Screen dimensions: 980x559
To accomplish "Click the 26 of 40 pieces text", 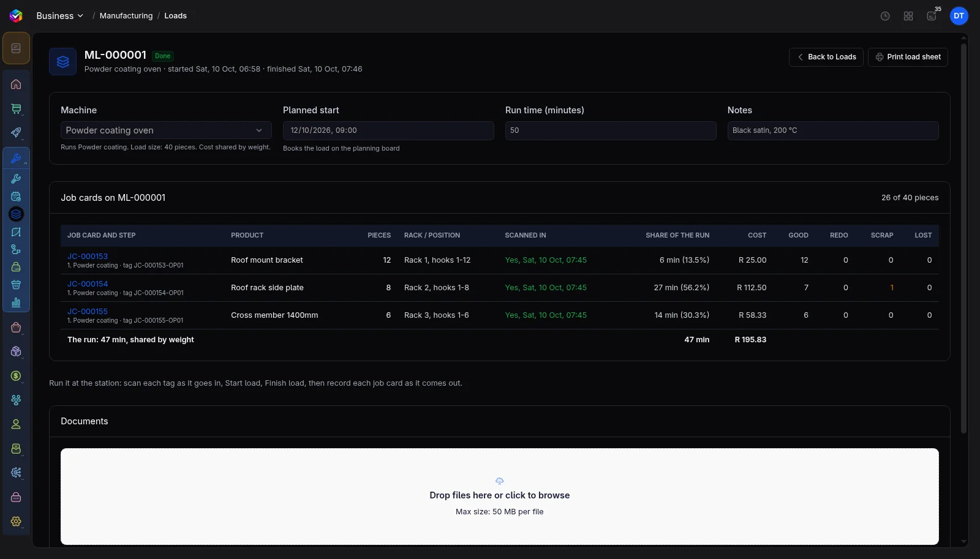I will pos(910,198).
